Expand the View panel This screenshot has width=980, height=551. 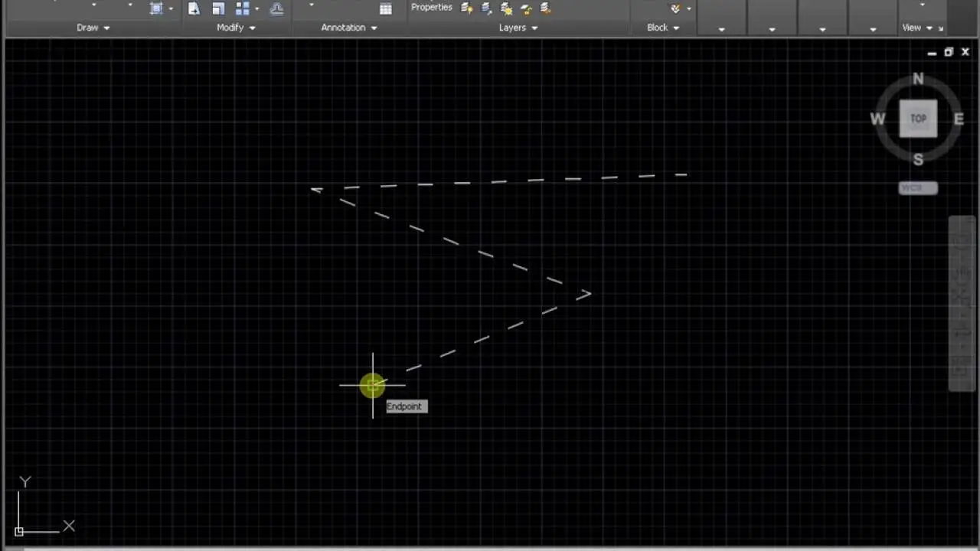pos(917,28)
